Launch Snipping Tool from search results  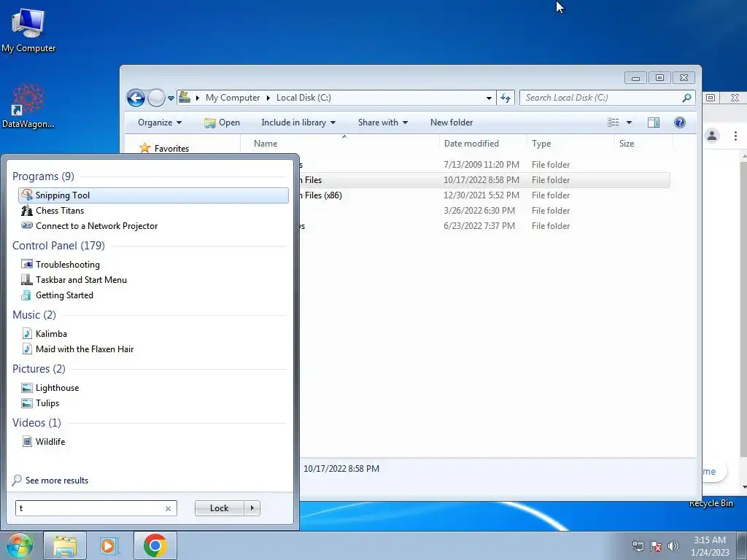153,195
